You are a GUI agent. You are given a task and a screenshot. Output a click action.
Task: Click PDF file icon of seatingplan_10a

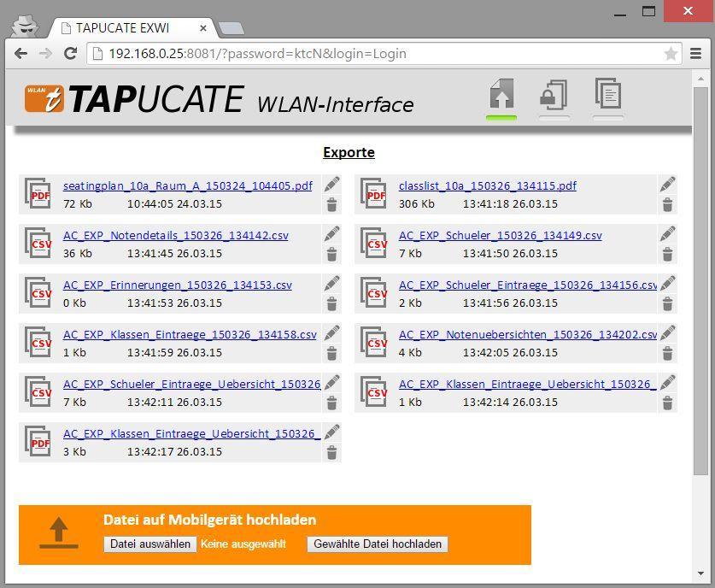point(38,194)
